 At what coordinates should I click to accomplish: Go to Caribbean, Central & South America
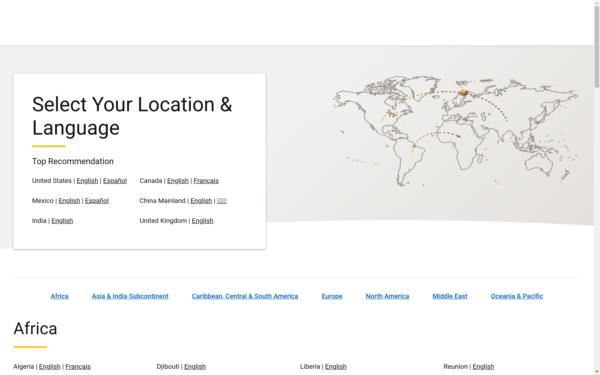click(245, 296)
